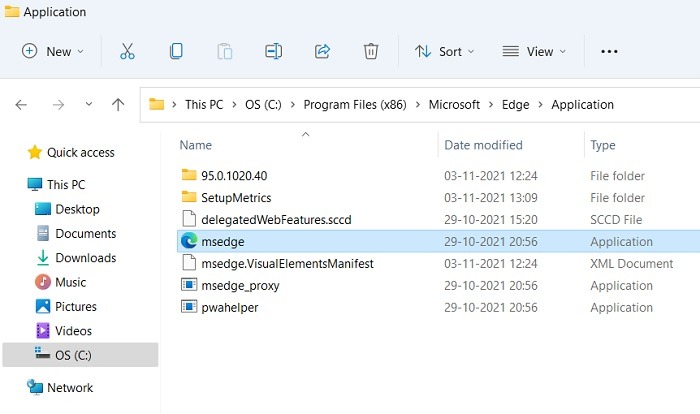Select OS (C:) drive in sidebar
700x414 pixels.
[x=80, y=355]
